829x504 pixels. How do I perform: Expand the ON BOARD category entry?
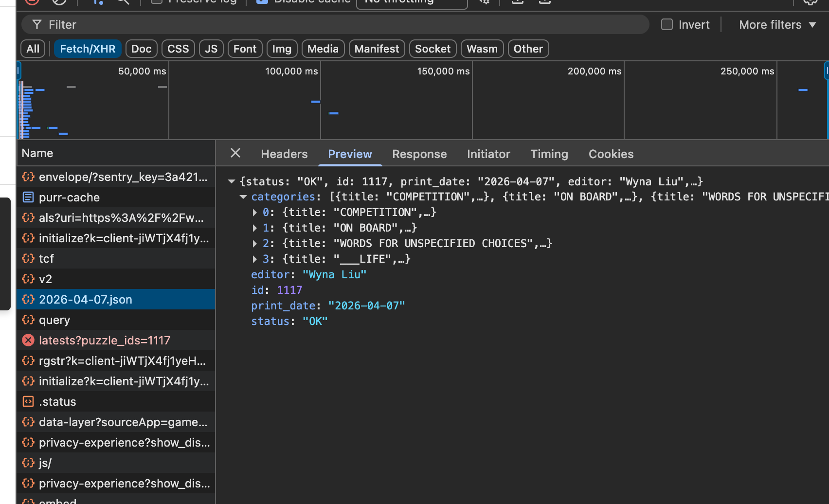tap(254, 228)
